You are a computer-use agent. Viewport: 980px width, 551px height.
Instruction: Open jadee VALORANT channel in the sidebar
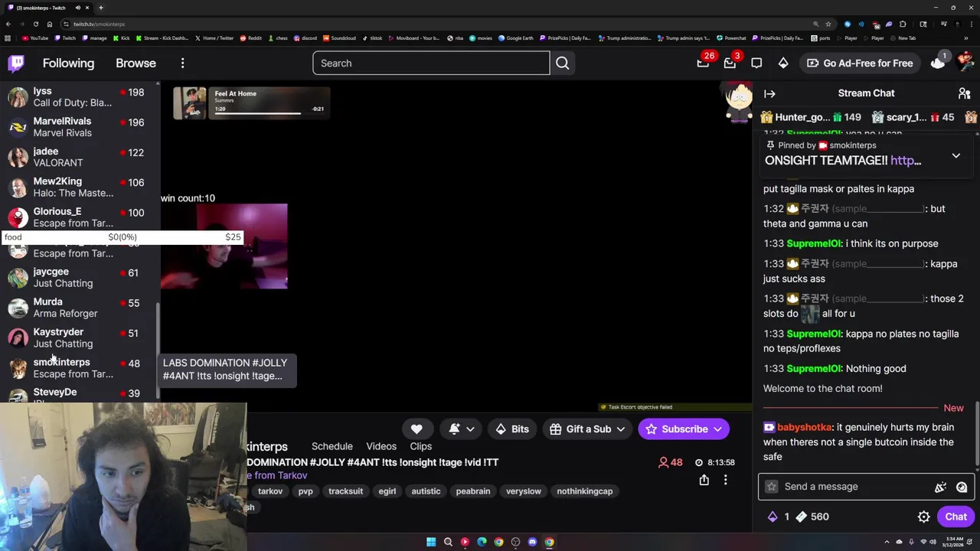80,157
